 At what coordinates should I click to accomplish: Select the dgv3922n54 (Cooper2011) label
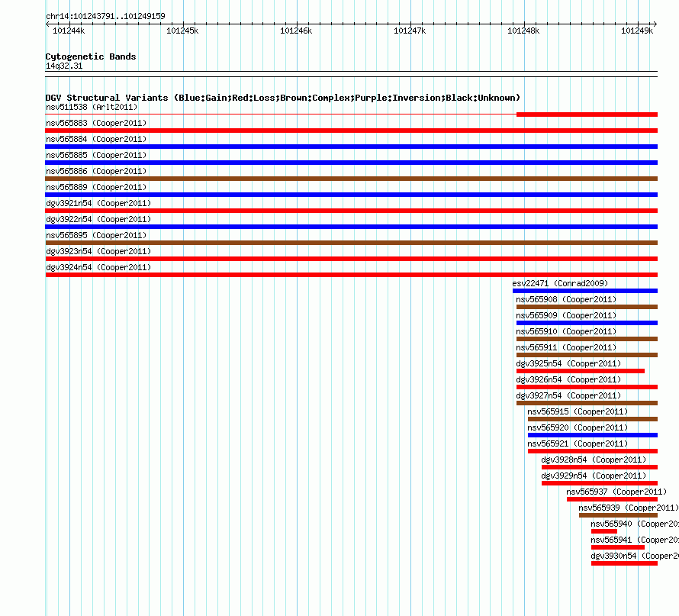click(98, 219)
